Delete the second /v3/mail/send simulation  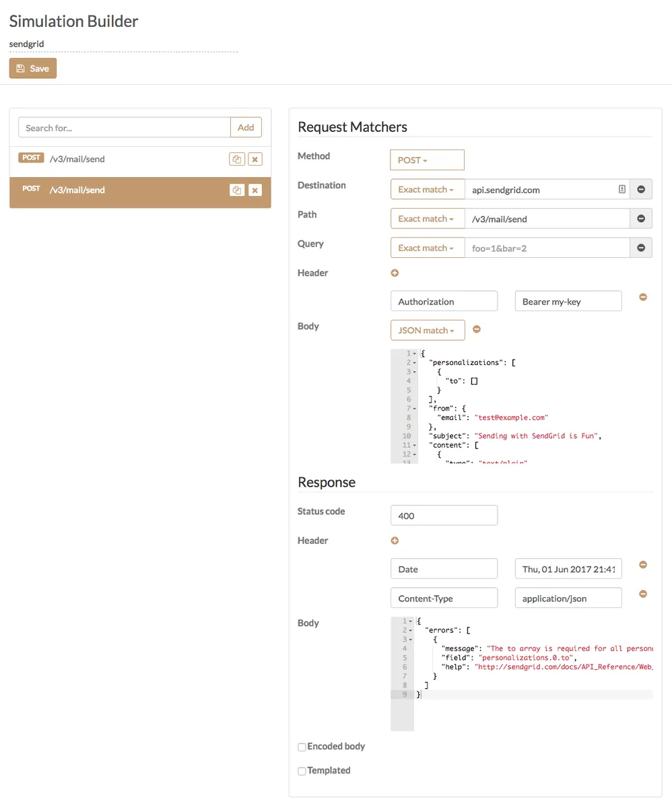click(255, 190)
